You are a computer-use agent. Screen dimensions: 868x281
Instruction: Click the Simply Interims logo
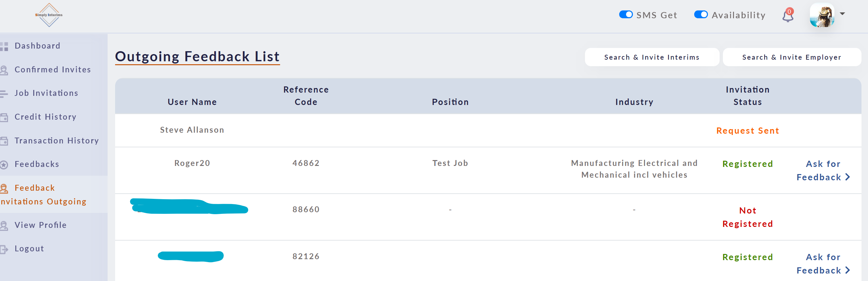(x=49, y=15)
